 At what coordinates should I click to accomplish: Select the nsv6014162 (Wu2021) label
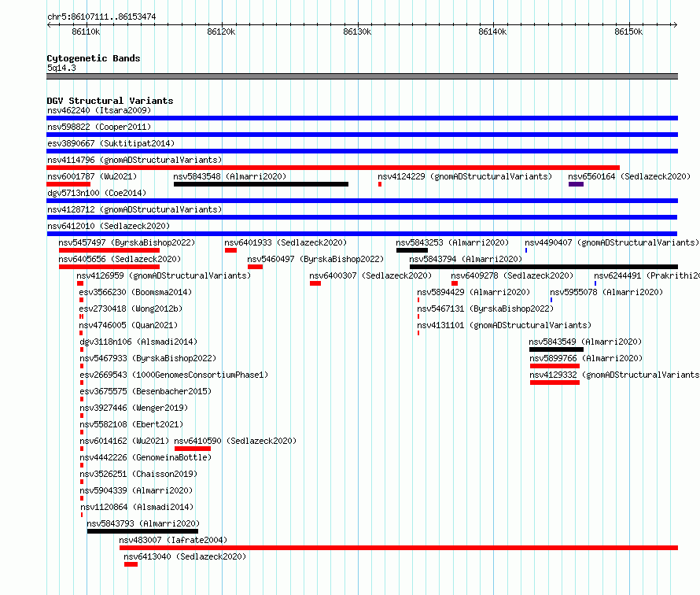pos(124,441)
